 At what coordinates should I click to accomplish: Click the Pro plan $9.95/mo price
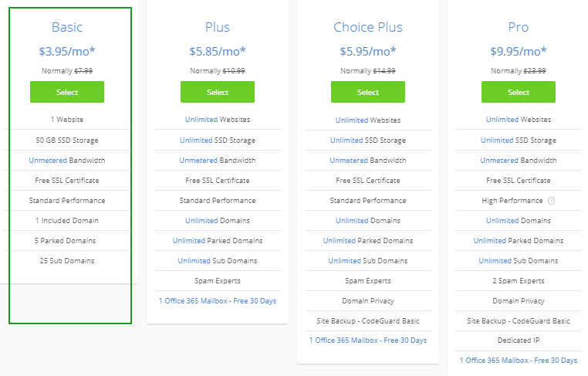tap(519, 52)
